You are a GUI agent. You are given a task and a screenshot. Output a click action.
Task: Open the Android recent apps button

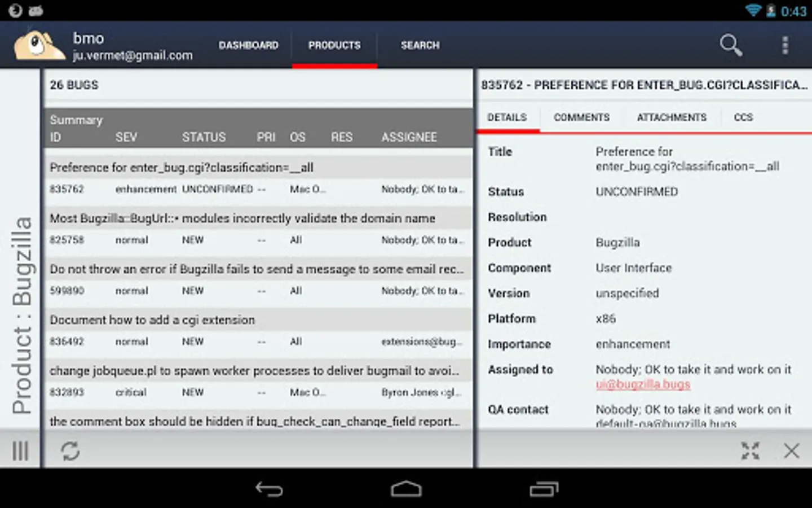coord(544,489)
